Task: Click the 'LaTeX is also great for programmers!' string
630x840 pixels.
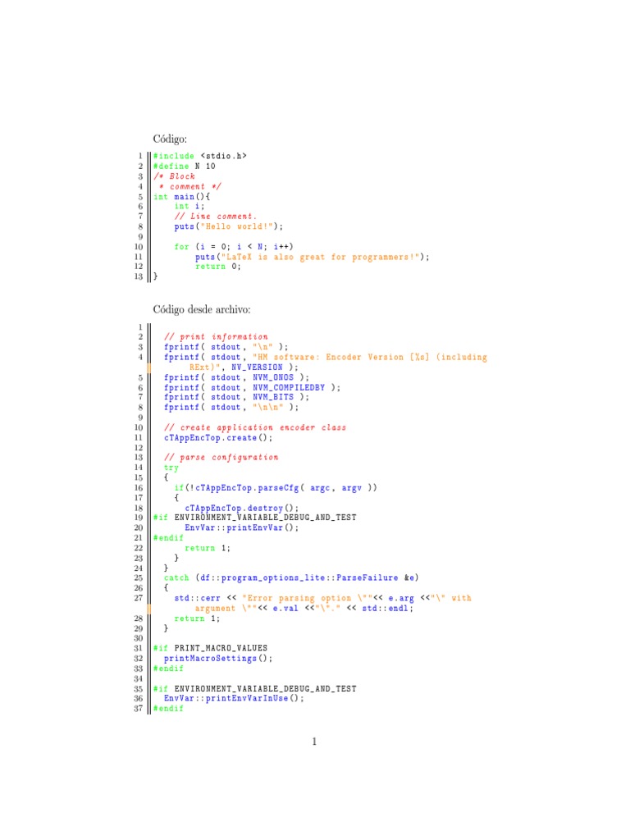Action: point(321,257)
